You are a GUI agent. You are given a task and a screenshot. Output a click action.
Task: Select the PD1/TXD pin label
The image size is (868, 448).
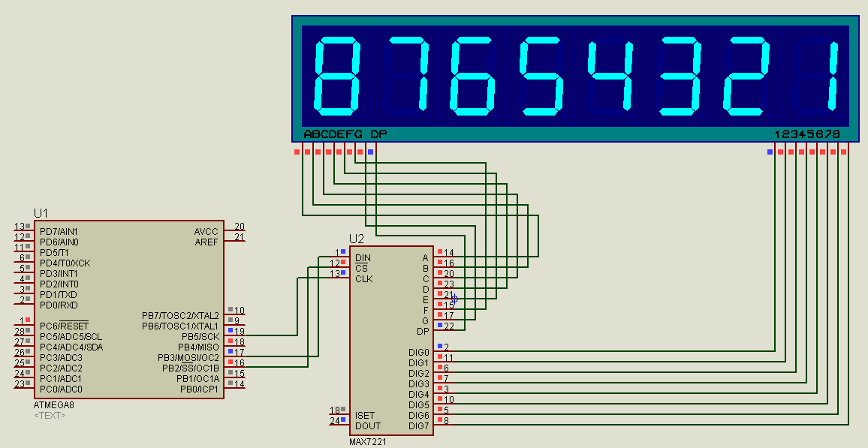click(58, 295)
